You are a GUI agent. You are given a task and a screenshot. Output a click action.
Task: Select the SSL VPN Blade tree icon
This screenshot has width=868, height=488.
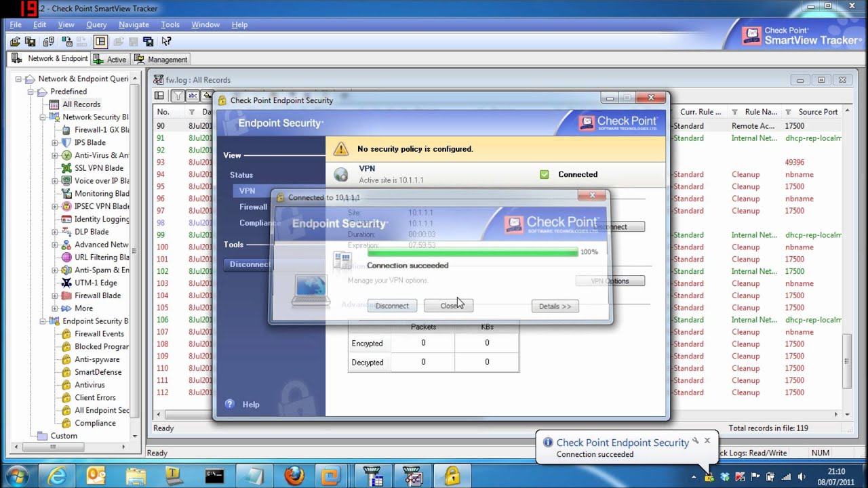(66, 168)
